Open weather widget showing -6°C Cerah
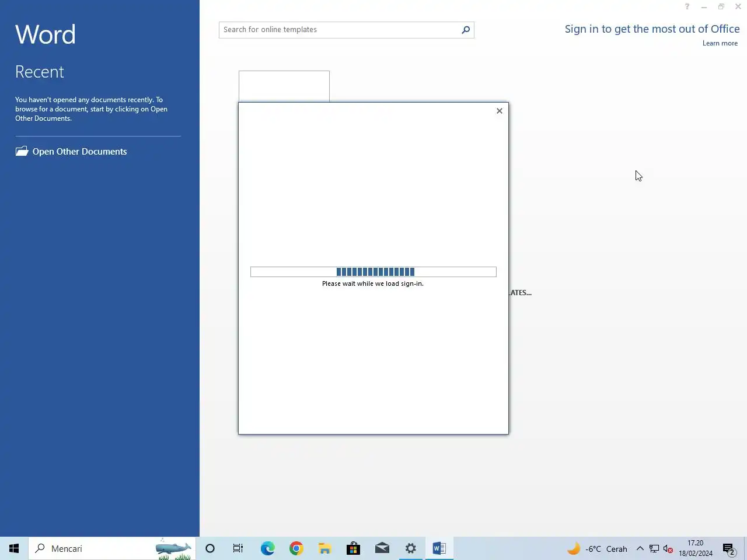747x560 pixels. coord(597,549)
